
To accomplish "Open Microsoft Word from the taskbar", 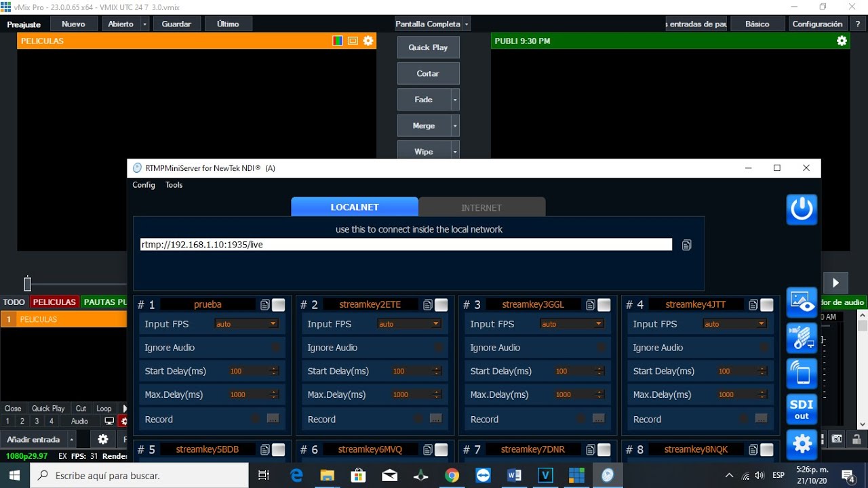I will [x=514, y=475].
